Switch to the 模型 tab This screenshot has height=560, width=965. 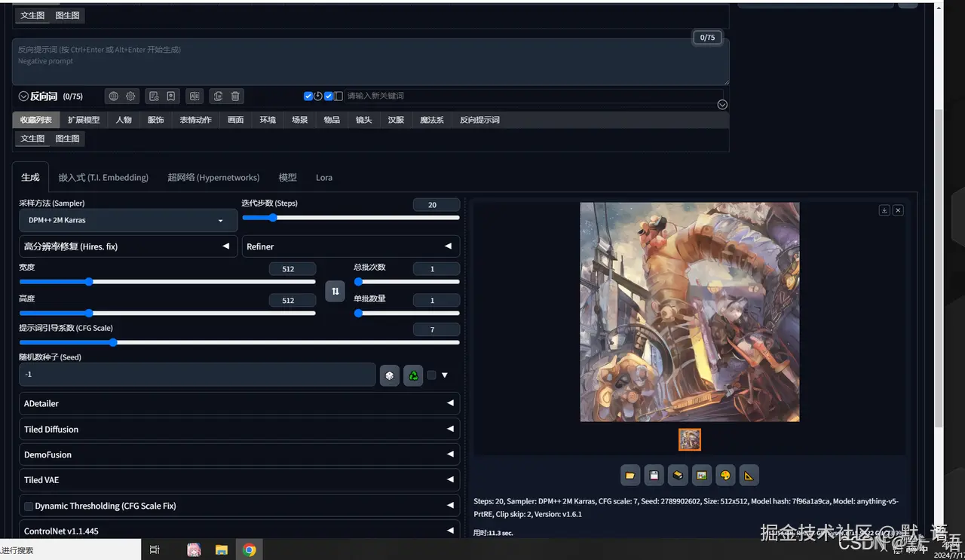tap(288, 178)
